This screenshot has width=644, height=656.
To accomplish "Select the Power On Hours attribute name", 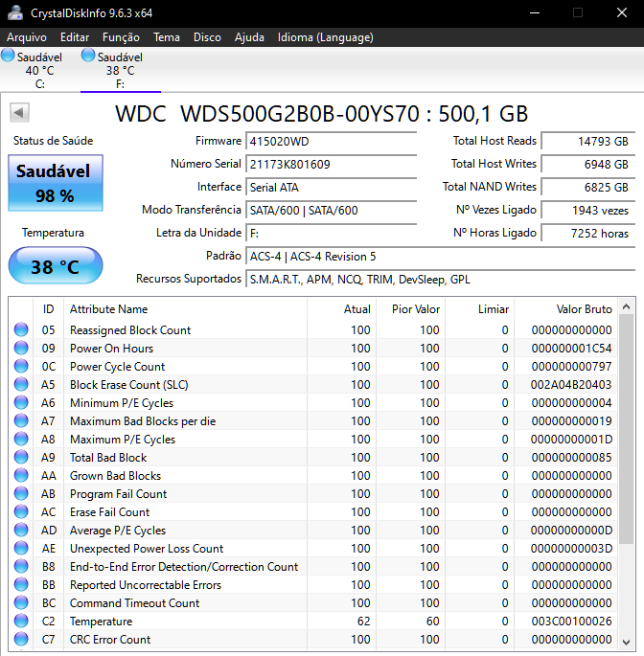I will click(111, 348).
